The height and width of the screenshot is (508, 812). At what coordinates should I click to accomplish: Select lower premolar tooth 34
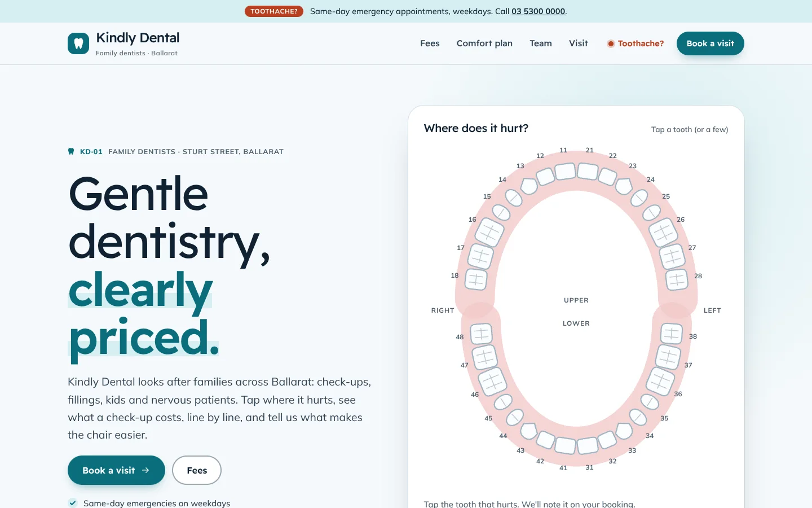(638, 417)
